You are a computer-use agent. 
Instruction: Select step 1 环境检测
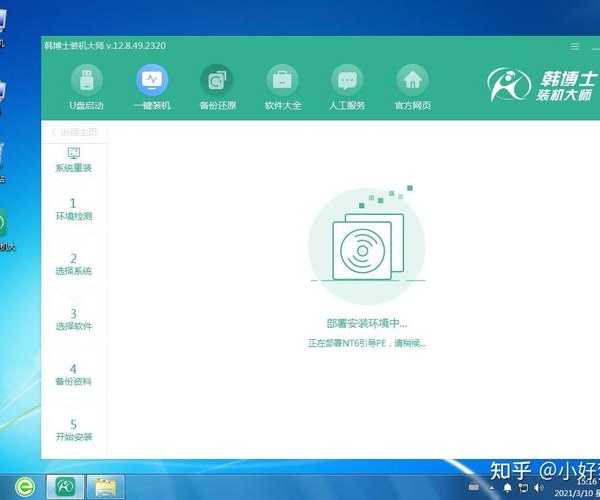tap(73, 209)
